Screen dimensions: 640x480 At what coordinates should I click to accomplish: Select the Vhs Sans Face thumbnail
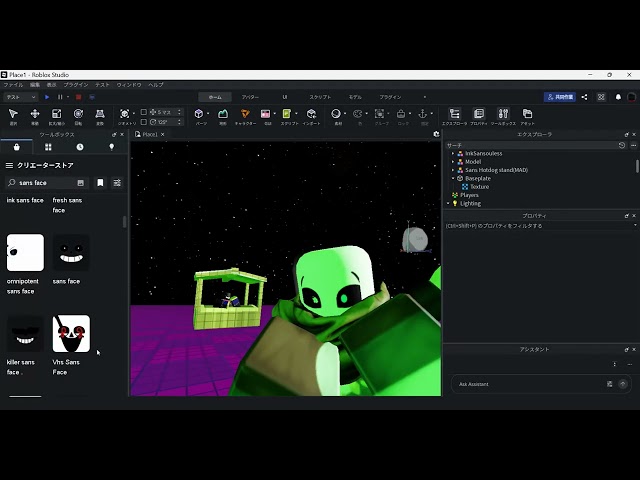click(71, 334)
